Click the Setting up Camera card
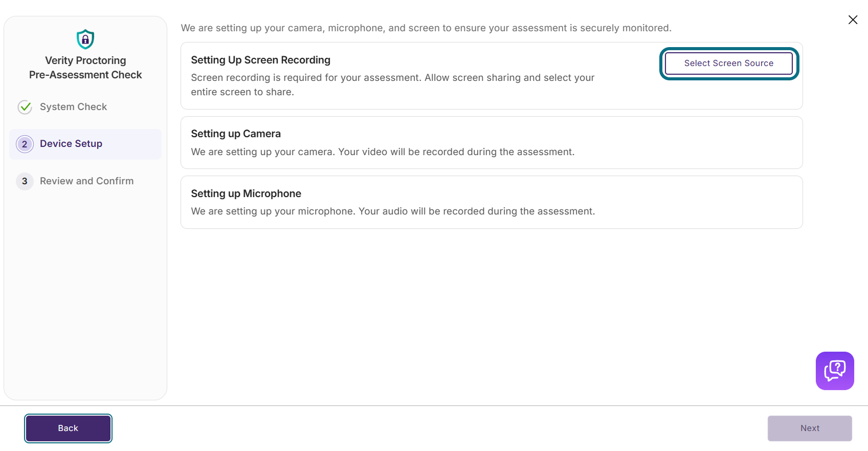 point(492,143)
